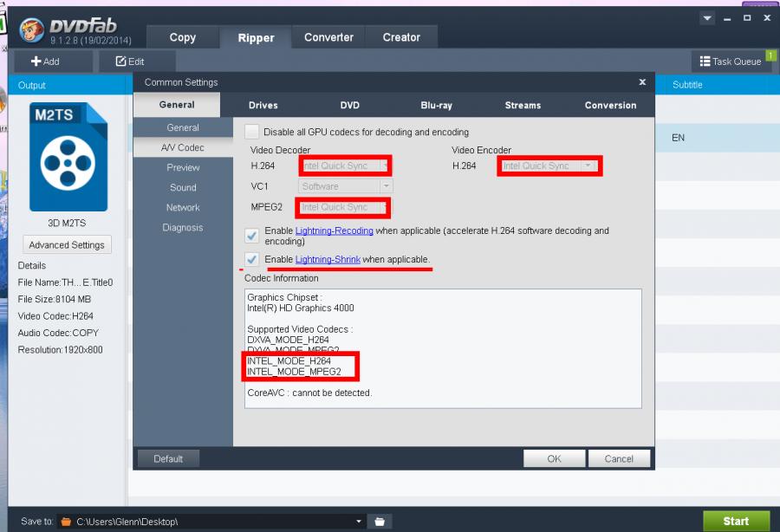Open the Task Queue list
780x532 pixels.
point(731,62)
